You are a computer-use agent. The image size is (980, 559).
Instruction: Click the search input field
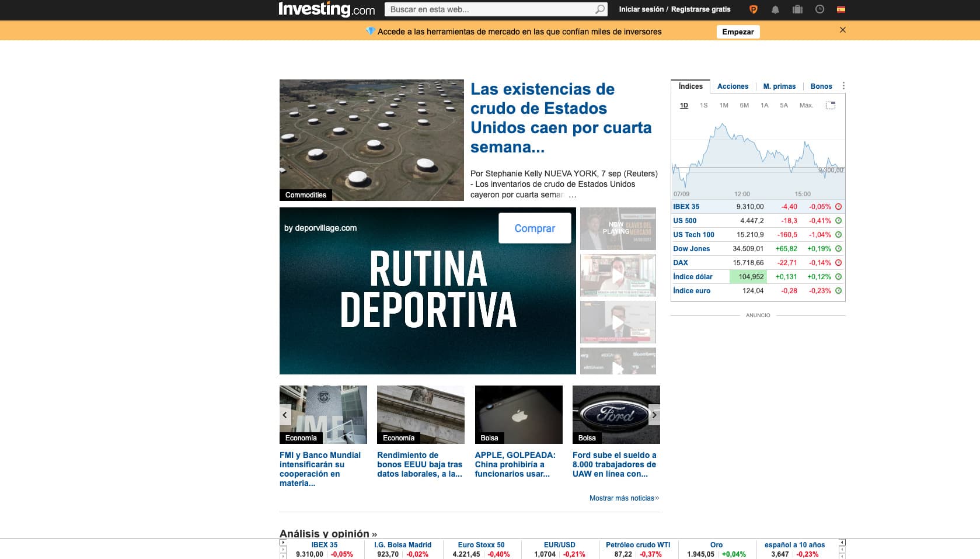pyautogui.click(x=489, y=9)
